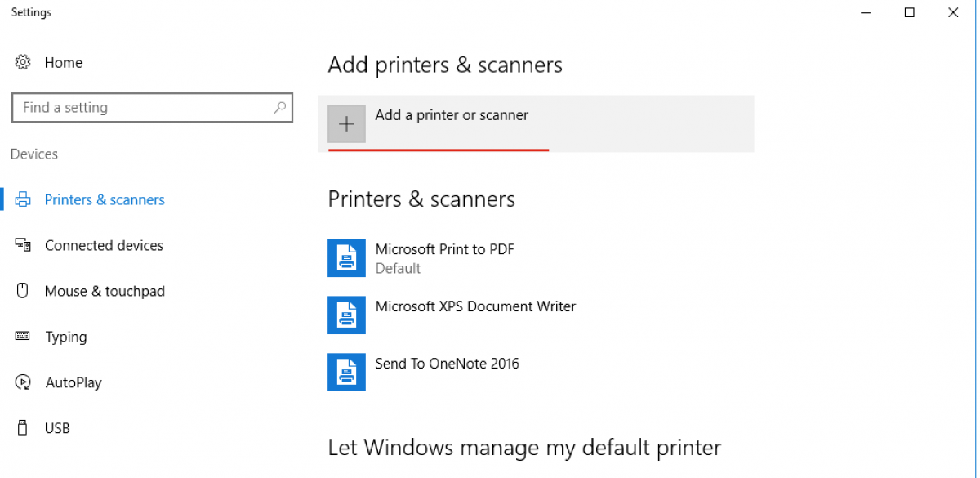Click the Printers & scanners sidebar icon
Screen dimensions: 980x478
(23, 200)
